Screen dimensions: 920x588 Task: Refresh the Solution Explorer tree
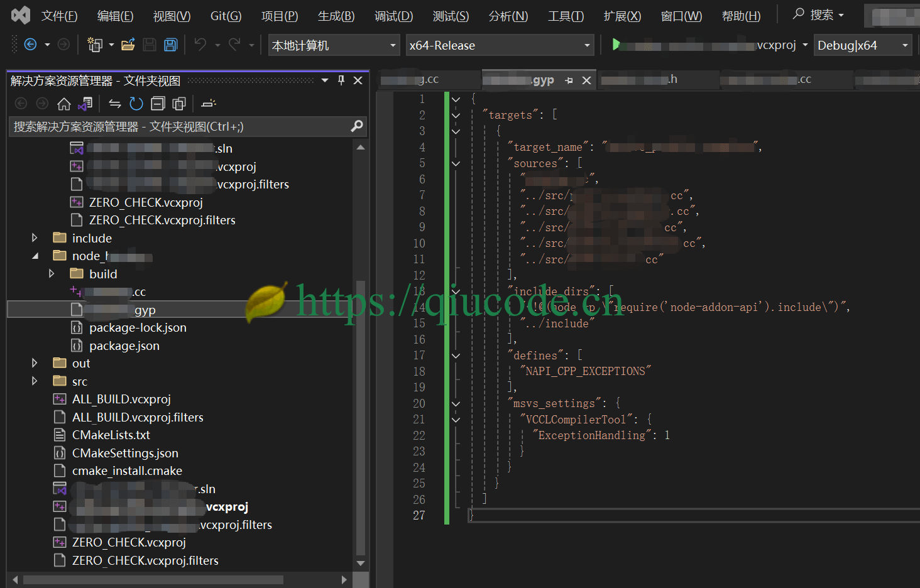[x=136, y=104]
